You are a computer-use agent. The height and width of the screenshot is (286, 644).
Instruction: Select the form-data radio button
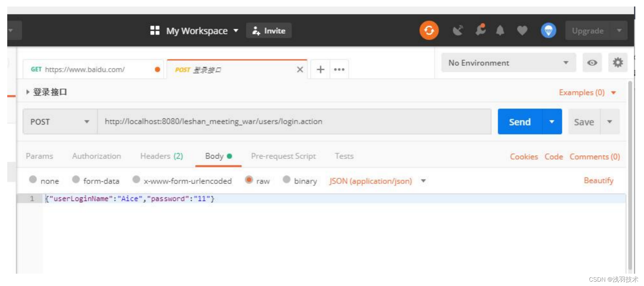pyautogui.click(x=76, y=180)
